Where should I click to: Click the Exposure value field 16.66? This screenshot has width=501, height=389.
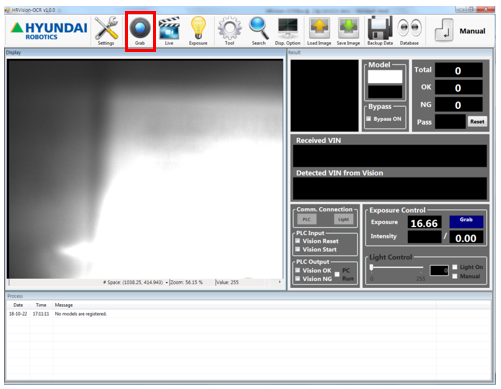click(424, 223)
